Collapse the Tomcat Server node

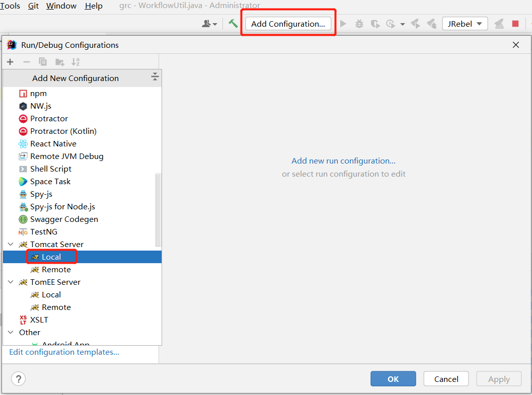click(x=11, y=244)
